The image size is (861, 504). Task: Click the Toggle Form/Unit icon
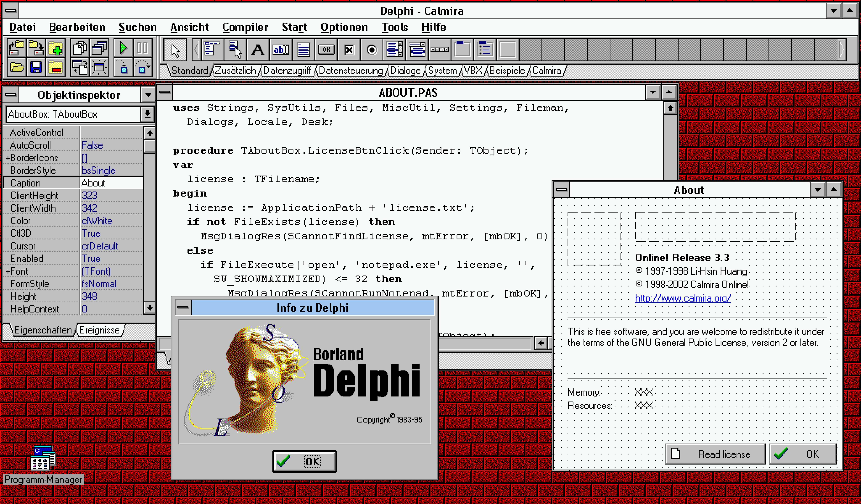pyautogui.click(x=80, y=67)
